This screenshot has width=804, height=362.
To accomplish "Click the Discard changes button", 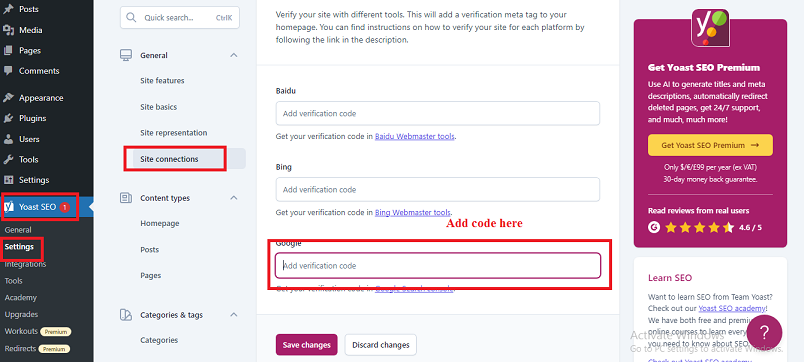I will point(380,345).
